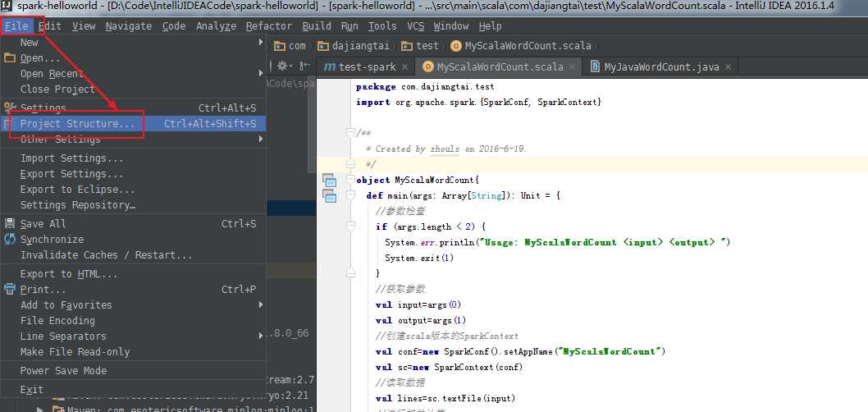Select Project Structure... menu entry
The width and height of the screenshot is (868, 412).
click(134, 123)
